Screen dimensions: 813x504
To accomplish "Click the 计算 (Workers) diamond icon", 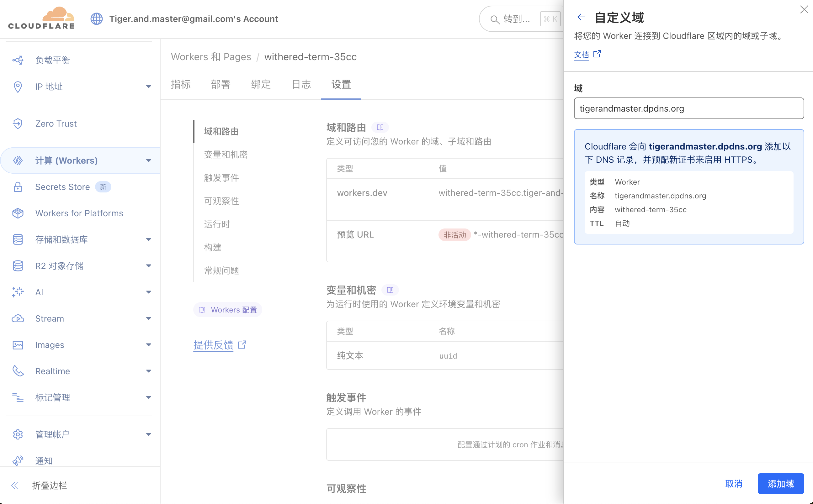I will pos(18,160).
